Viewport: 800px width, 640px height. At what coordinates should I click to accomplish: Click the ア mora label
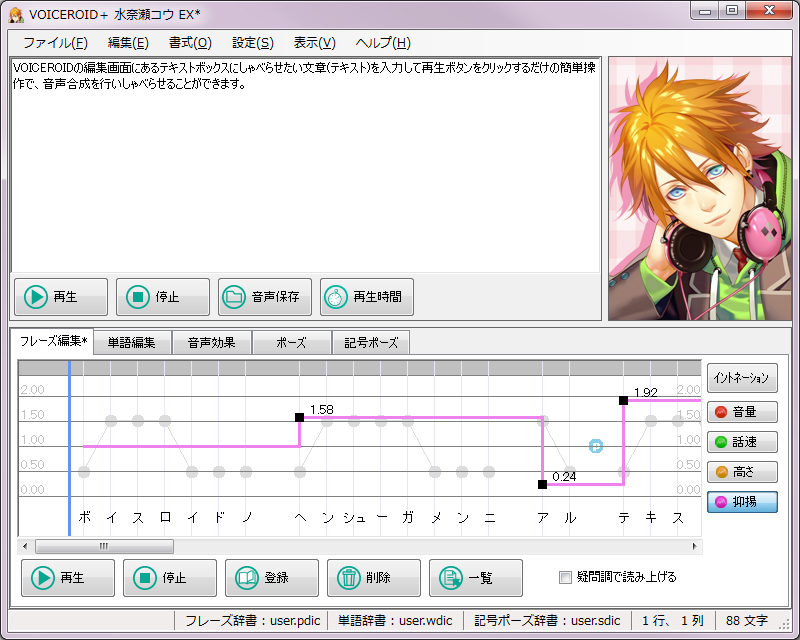(x=543, y=518)
